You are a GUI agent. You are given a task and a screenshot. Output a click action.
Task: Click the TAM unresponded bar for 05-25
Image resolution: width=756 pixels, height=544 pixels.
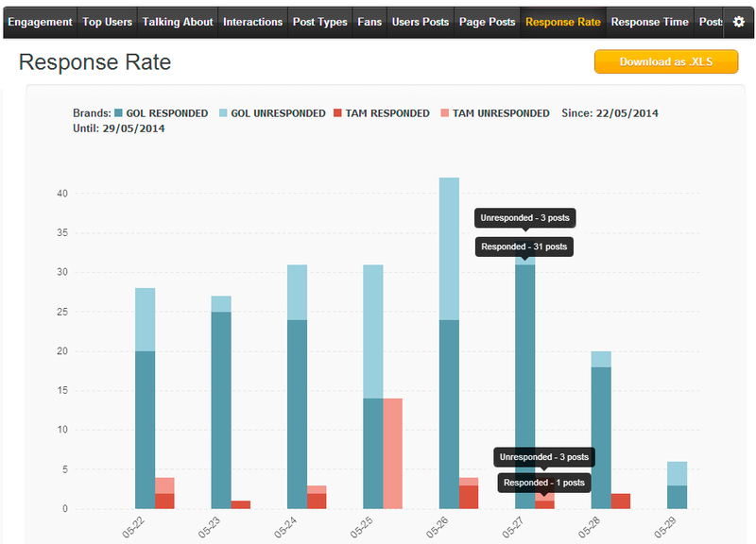point(391,453)
